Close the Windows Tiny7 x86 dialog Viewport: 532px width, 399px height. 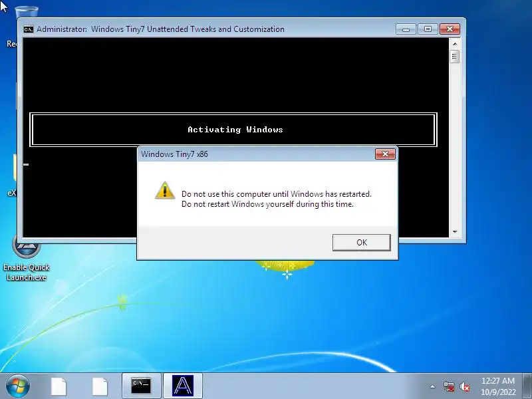point(385,154)
